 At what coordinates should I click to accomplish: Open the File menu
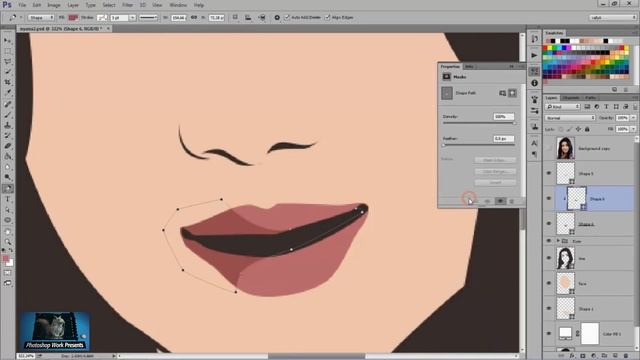[x=22, y=5]
